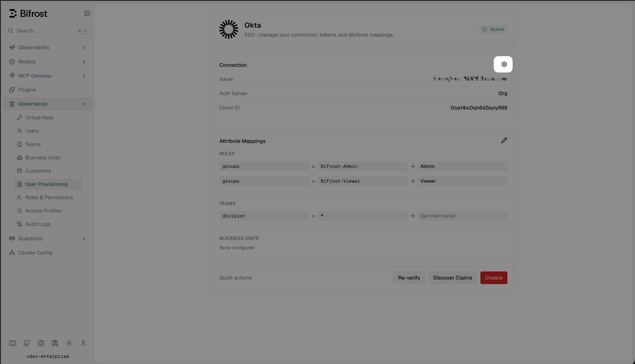Image resolution: width=635 pixels, height=364 pixels.
Task: Click the groups claim field for Bifrost-Viewer
Action: coord(264,181)
